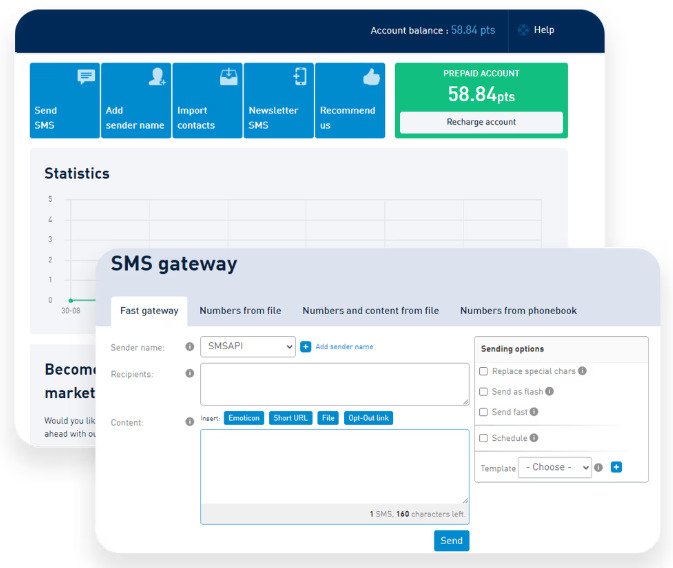Click info icon beside Send as flash
The height and width of the screenshot is (568, 673).
550,392
